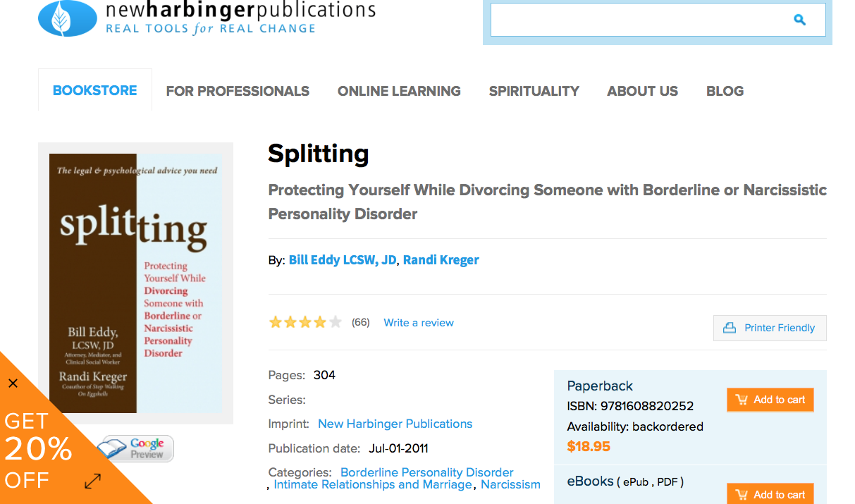The height and width of the screenshot is (504, 855).
Task: Open the Spirituality menu item
Action: click(x=534, y=91)
